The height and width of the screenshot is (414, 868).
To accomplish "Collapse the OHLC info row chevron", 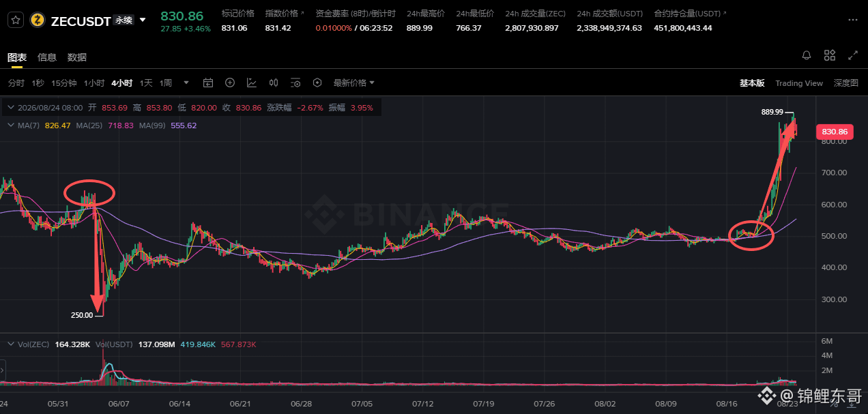I will pos(10,108).
